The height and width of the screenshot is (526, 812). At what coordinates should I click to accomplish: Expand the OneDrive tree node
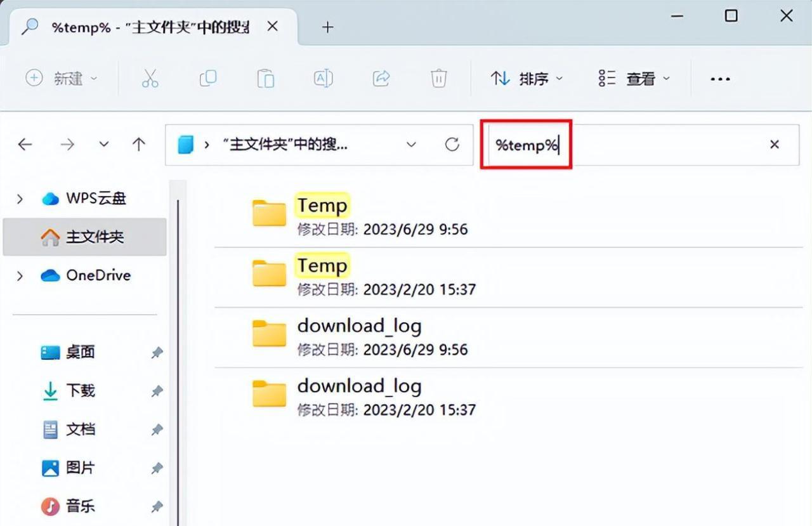click(20, 275)
